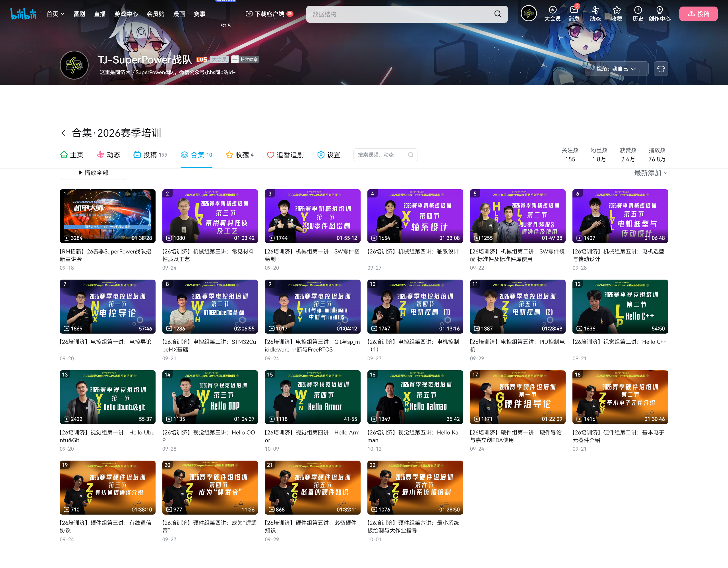Click the 投稿 upload button
This screenshot has width=728, height=568.
(698, 14)
